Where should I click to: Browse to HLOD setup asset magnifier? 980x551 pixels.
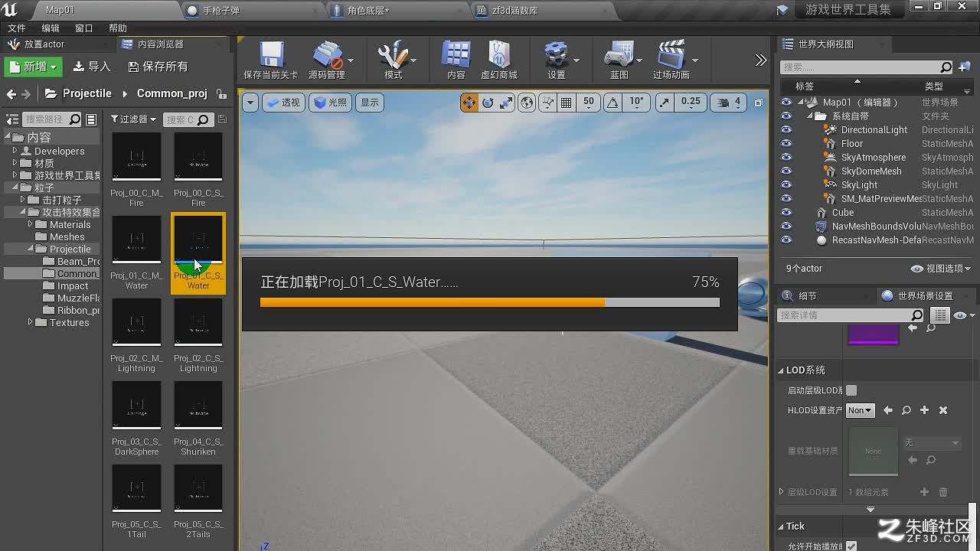point(906,410)
